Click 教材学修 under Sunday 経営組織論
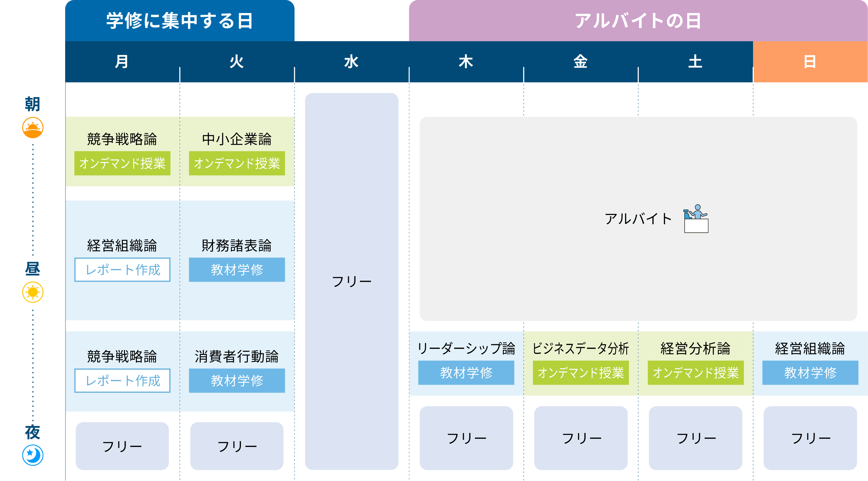Image resolution: width=868 pixels, height=481 pixels. click(x=810, y=373)
